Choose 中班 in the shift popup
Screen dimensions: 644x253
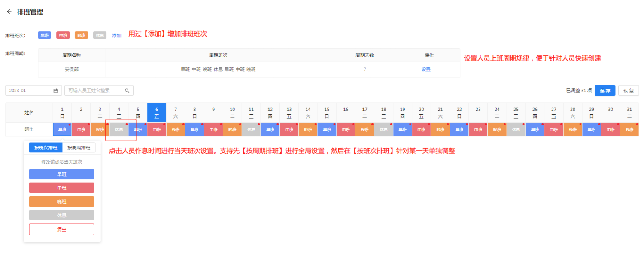61,188
